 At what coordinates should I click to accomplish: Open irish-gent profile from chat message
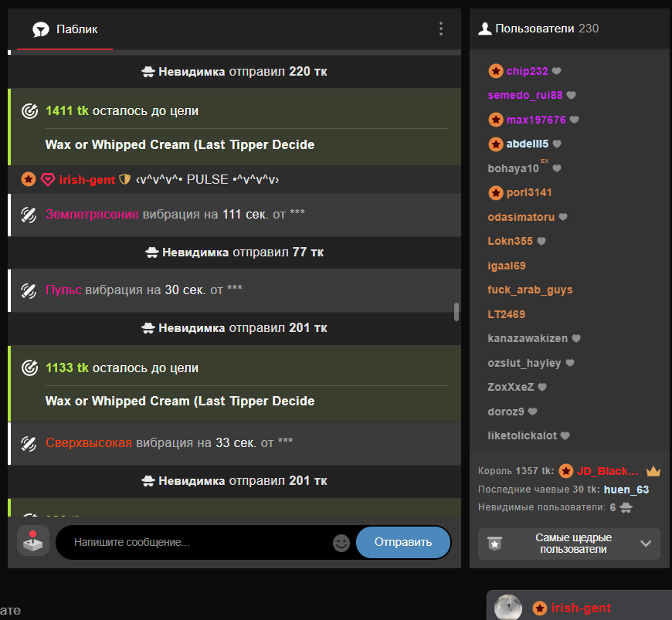pyautogui.click(x=87, y=179)
